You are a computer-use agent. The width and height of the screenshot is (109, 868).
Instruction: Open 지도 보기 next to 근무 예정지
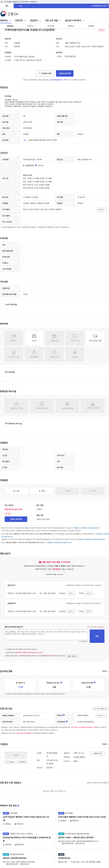pyautogui.click(x=101, y=210)
